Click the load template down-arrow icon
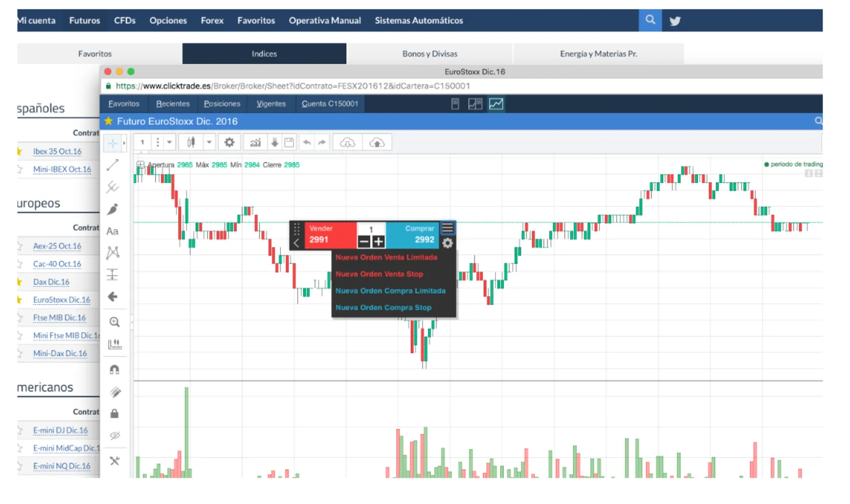Screen dimensions: 850x504 [274, 142]
